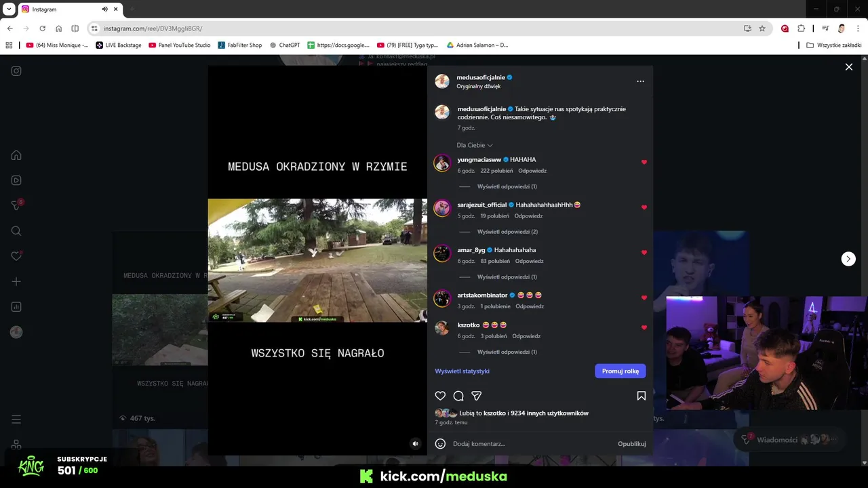Click the Promuj rolkę button
868x488 pixels.
620,371
